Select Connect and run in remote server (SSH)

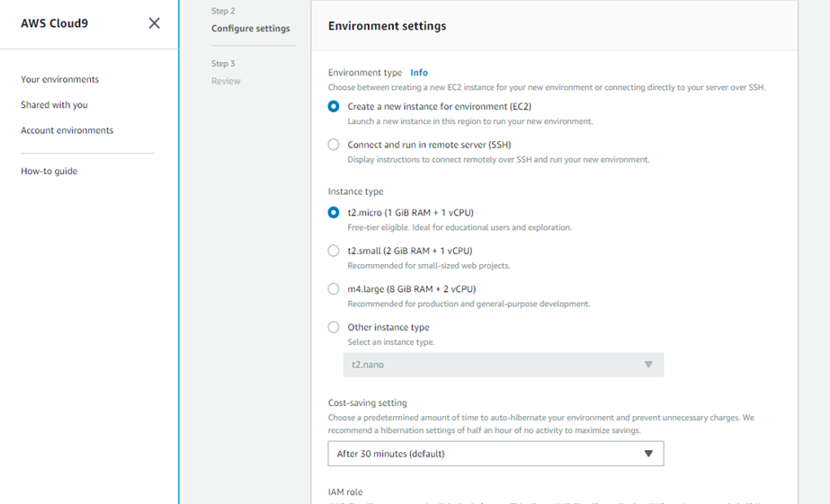tap(334, 145)
